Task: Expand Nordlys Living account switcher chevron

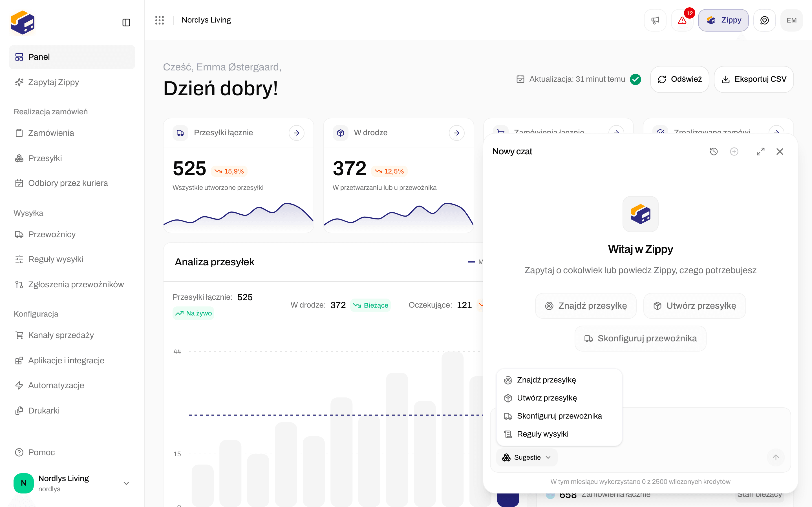Action: [126, 483]
